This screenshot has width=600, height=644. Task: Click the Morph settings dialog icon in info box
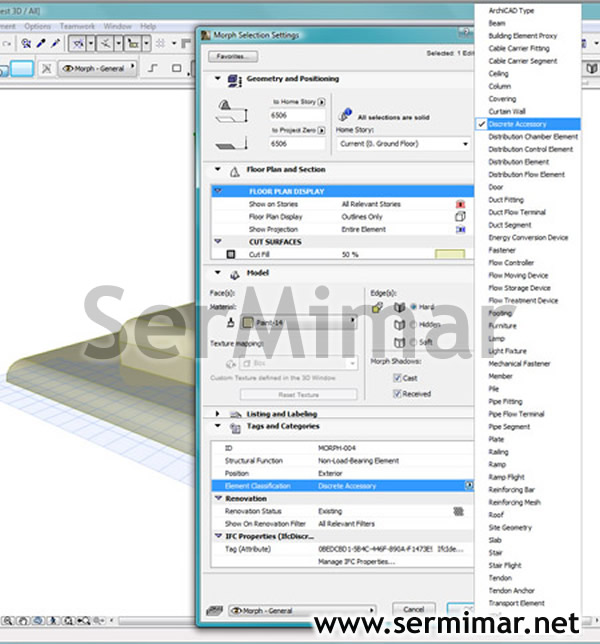pyautogui.click(x=46, y=69)
